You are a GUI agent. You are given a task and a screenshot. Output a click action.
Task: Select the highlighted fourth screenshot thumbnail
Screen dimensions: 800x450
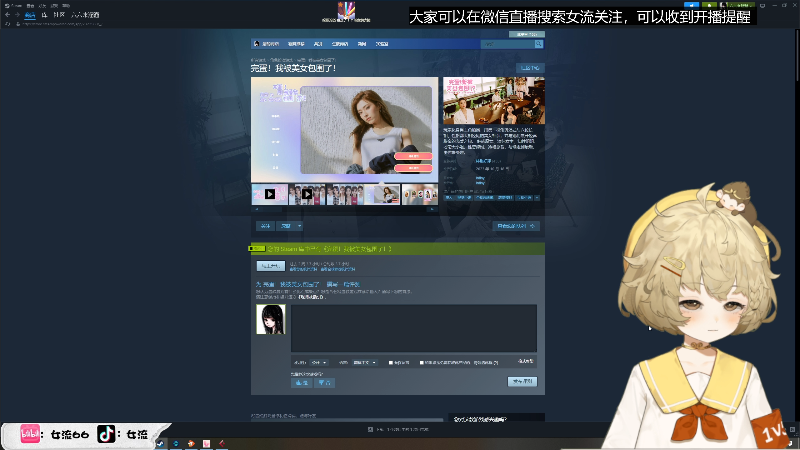[382, 194]
